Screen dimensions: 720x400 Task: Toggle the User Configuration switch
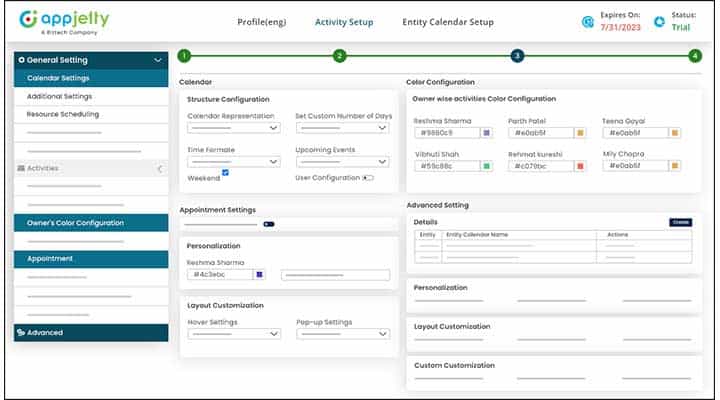pyautogui.click(x=368, y=178)
